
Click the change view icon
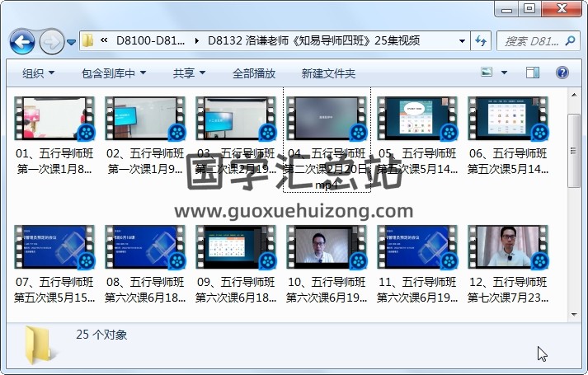(x=487, y=73)
